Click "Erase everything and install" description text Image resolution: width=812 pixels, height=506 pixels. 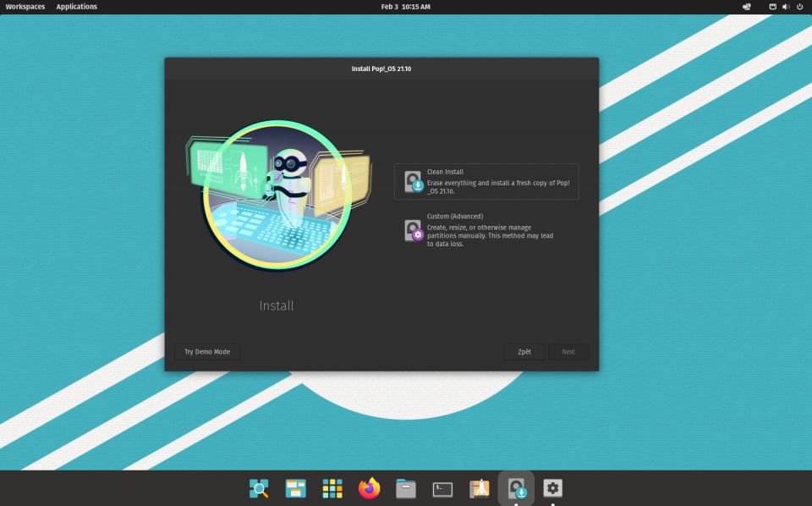[x=498, y=187]
